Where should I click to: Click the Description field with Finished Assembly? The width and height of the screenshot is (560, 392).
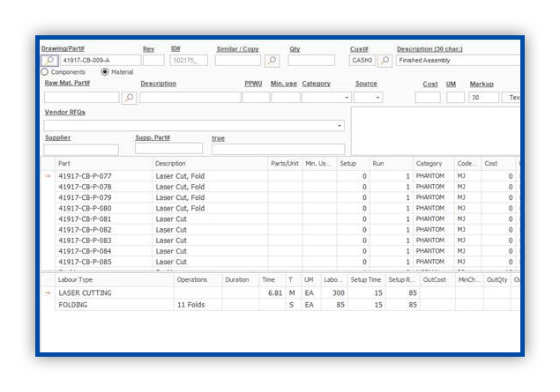459,60
